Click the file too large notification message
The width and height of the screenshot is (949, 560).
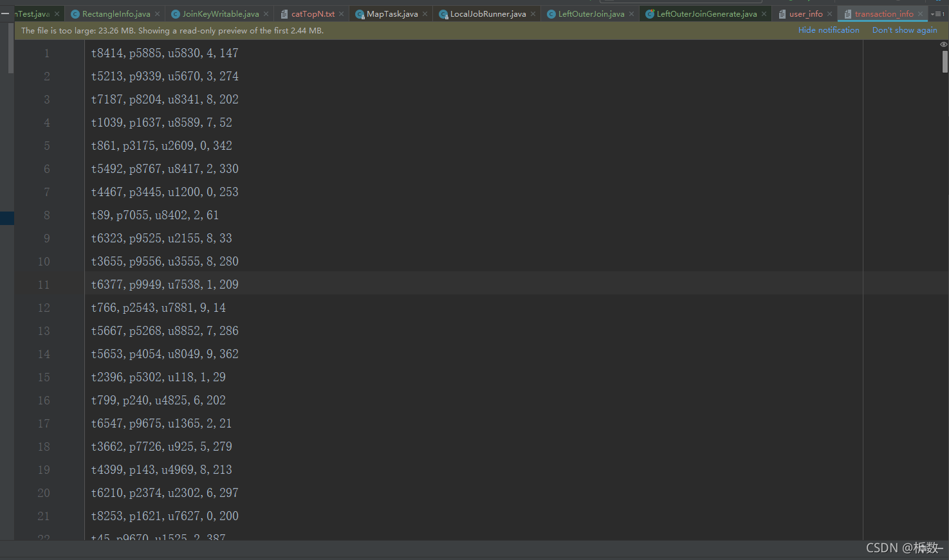point(172,31)
